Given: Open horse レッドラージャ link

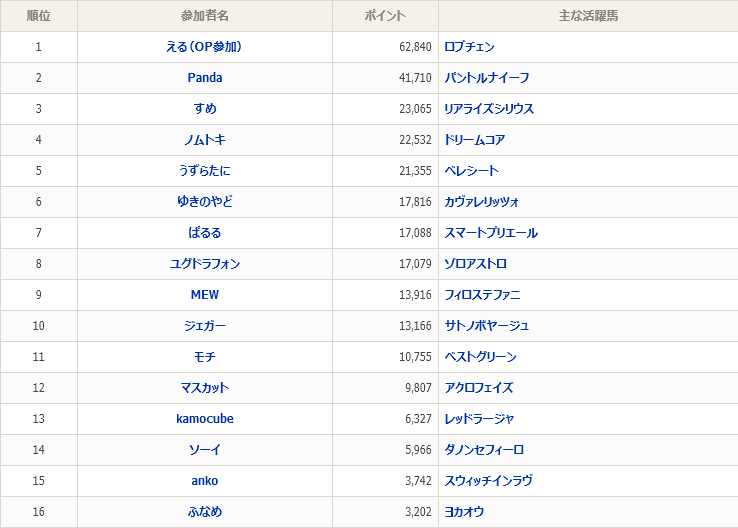Looking at the screenshot, I should coord(479,419).
